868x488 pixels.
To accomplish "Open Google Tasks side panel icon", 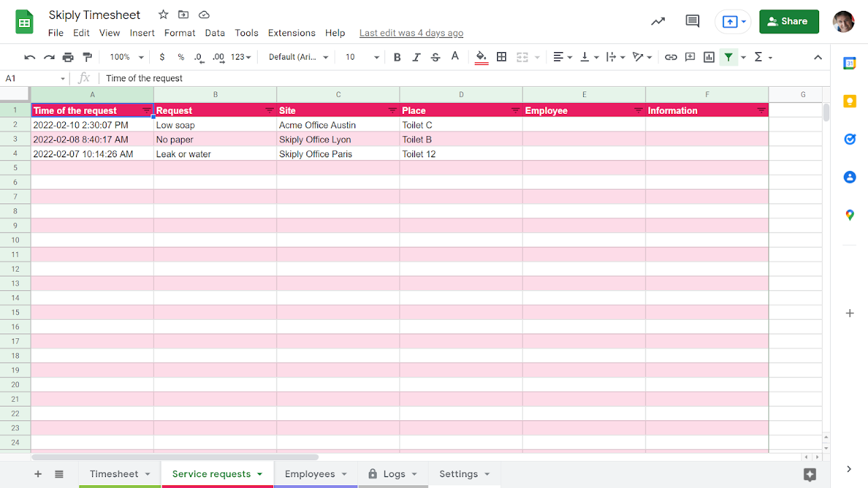I will [x=850, y=139].
